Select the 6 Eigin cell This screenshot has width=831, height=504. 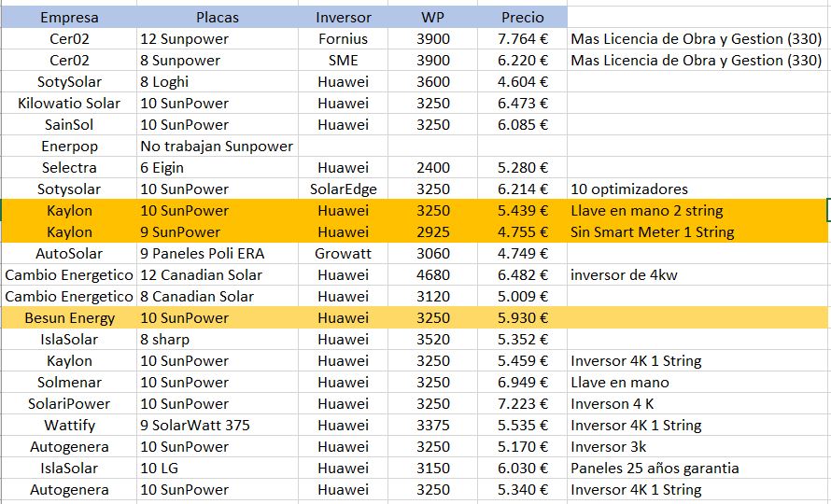pos(218,167)
